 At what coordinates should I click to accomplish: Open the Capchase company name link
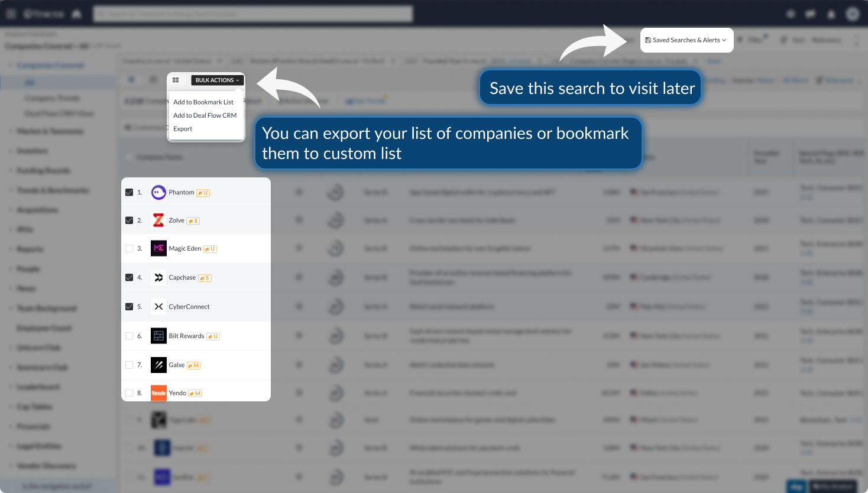tap(182, 277)
